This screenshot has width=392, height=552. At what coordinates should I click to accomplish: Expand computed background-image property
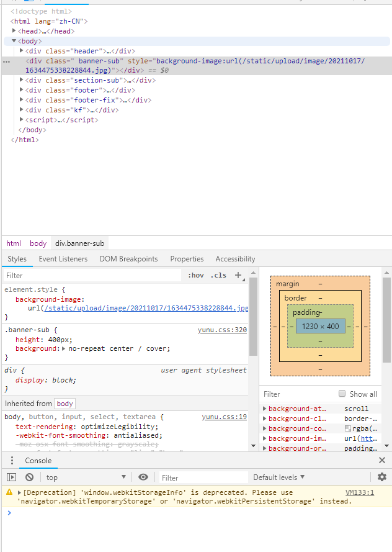point(265,438)
